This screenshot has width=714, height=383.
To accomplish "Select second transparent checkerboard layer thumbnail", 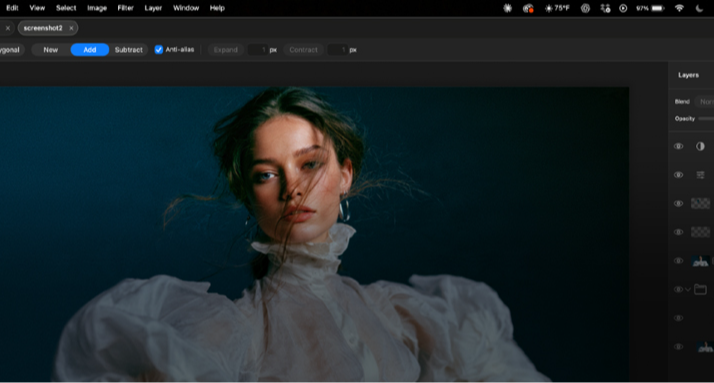I will pos(700,232).
